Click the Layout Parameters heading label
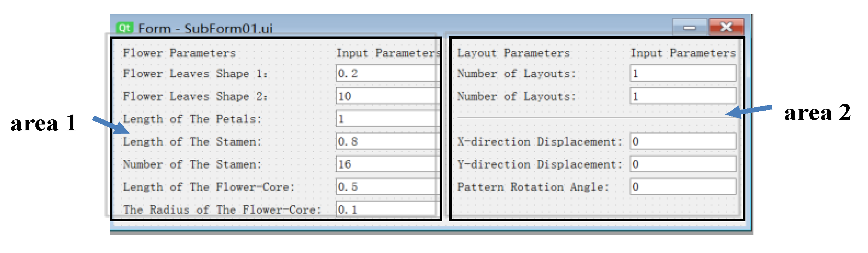The image size is (868, 253). [x=513, y=53]
